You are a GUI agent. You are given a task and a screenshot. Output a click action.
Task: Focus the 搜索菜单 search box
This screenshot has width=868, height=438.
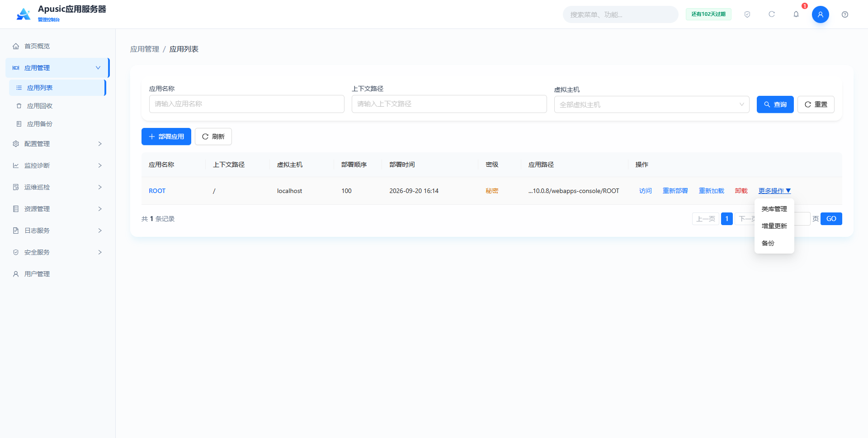(x=620, y=14)
